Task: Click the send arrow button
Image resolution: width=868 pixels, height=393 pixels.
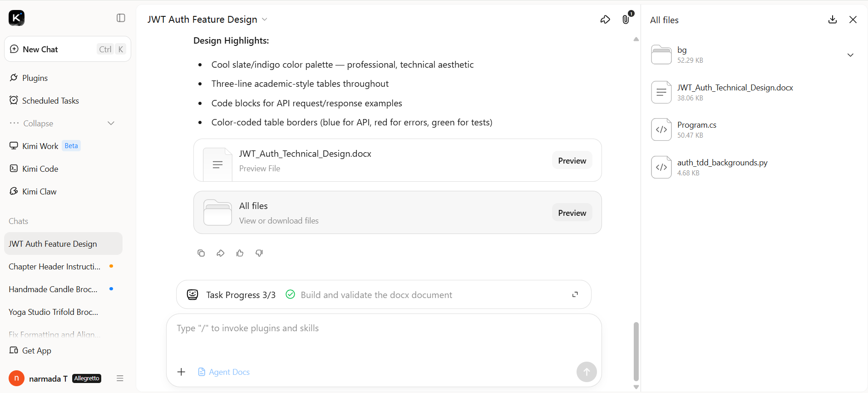Action: (x=587, y=372)
